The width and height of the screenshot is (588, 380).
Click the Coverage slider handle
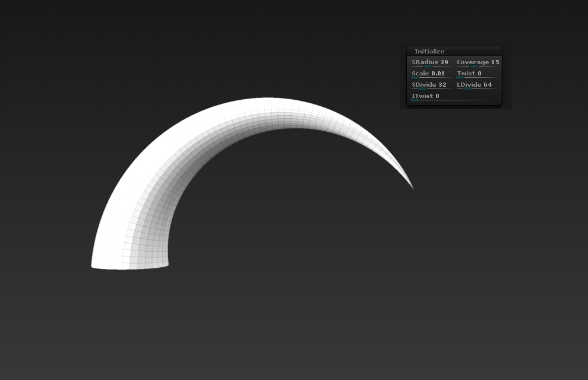[474, 66]
